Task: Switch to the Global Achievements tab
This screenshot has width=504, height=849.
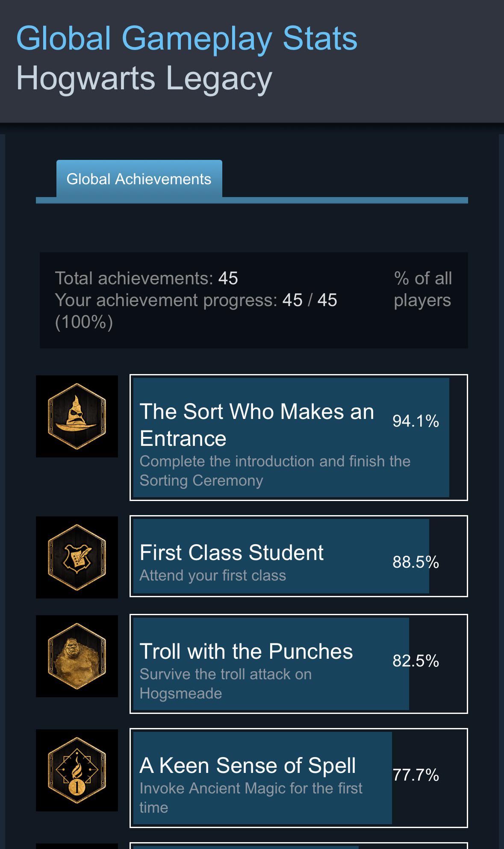Action: coord(139,179)
